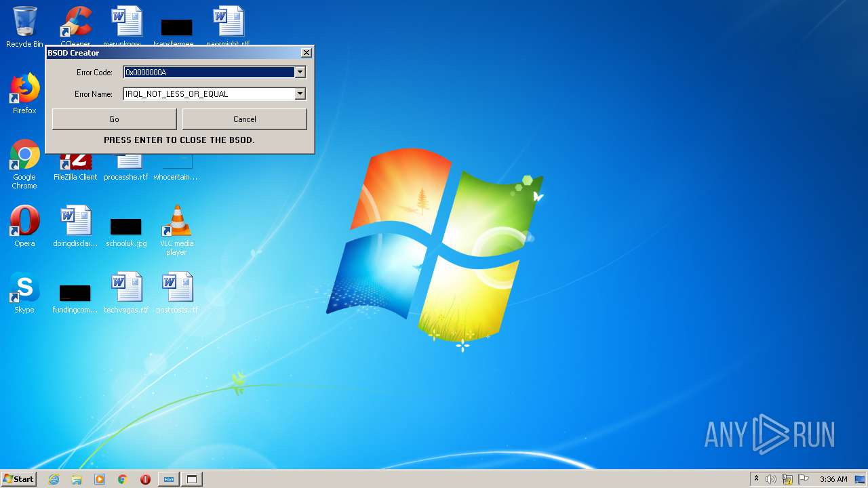
Task: Click the keyboard app taskbar button
Action: pyautogui.click(x=169, y=479)
